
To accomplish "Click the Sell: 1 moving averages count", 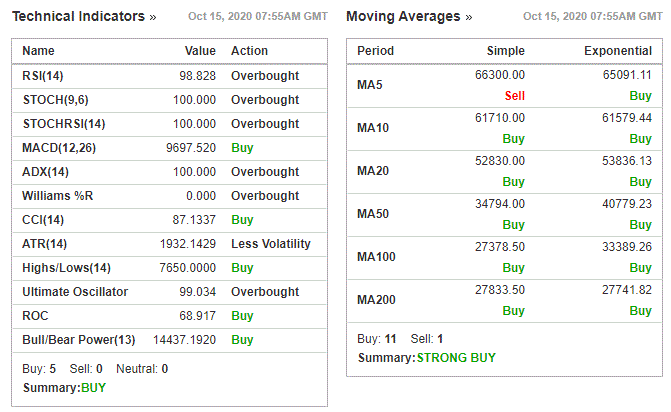I will click(427, 339).
